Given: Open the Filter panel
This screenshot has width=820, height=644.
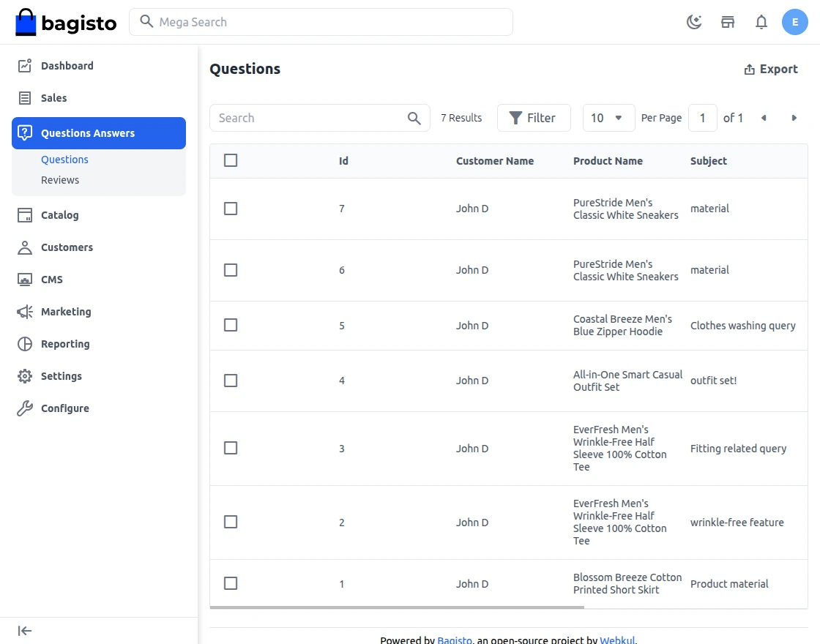Looking at the screenshot, I should (x=534, y=118).
